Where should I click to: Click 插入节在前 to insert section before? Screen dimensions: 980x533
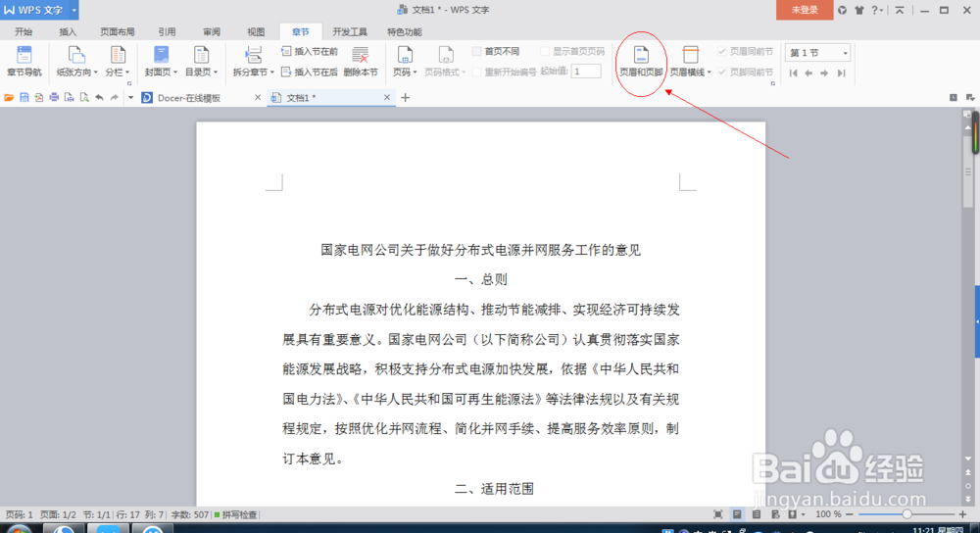310,52
